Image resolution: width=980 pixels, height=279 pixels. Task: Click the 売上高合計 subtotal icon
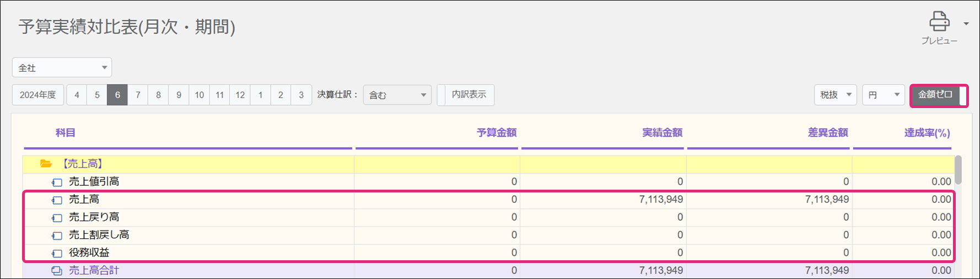(x=57, y=271)
